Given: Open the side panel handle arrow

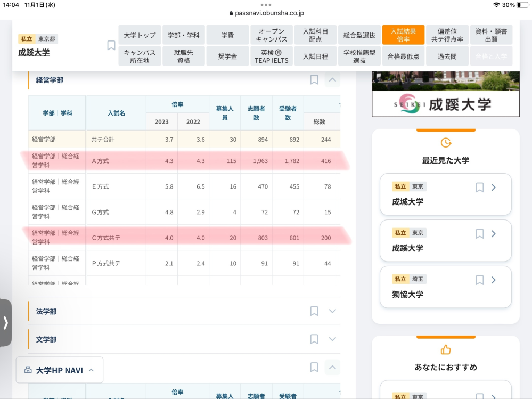Looking at the screenshot, I should coord(5,323).
